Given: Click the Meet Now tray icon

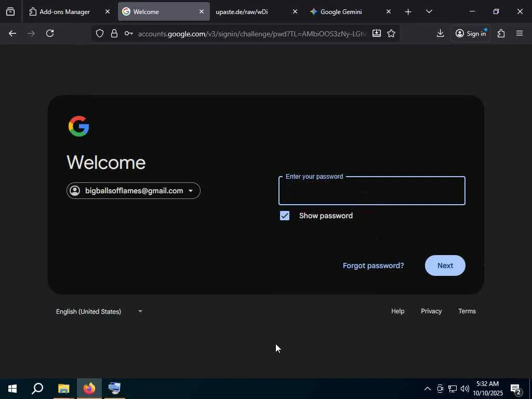Looking at the screenshot, I should pyautogui.click(x=440, y=389).
